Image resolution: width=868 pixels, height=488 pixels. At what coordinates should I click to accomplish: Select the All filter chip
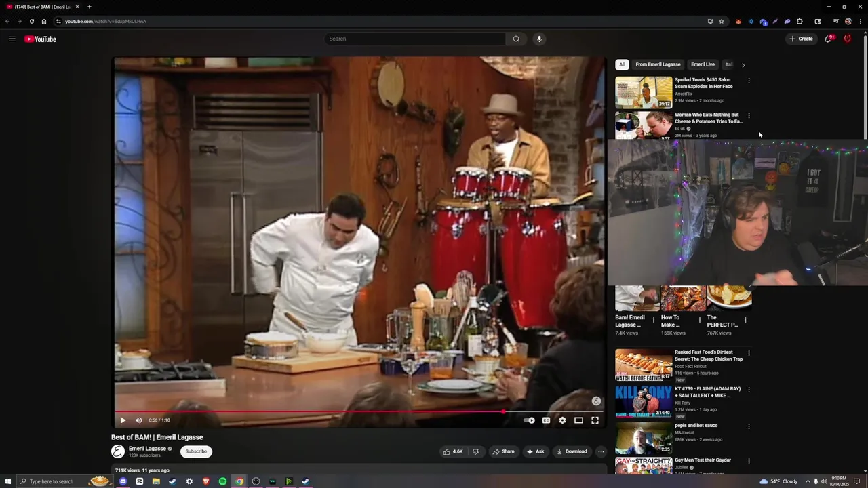coord(622,64)
